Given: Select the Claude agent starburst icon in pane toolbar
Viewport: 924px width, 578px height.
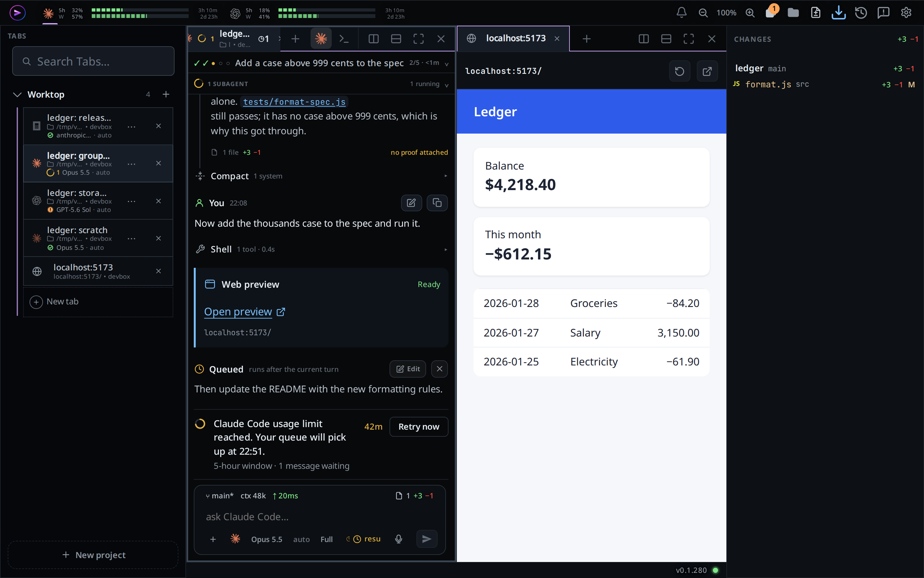Looking at the screenshot, I should pyautogui.click(x=321, y=39).
